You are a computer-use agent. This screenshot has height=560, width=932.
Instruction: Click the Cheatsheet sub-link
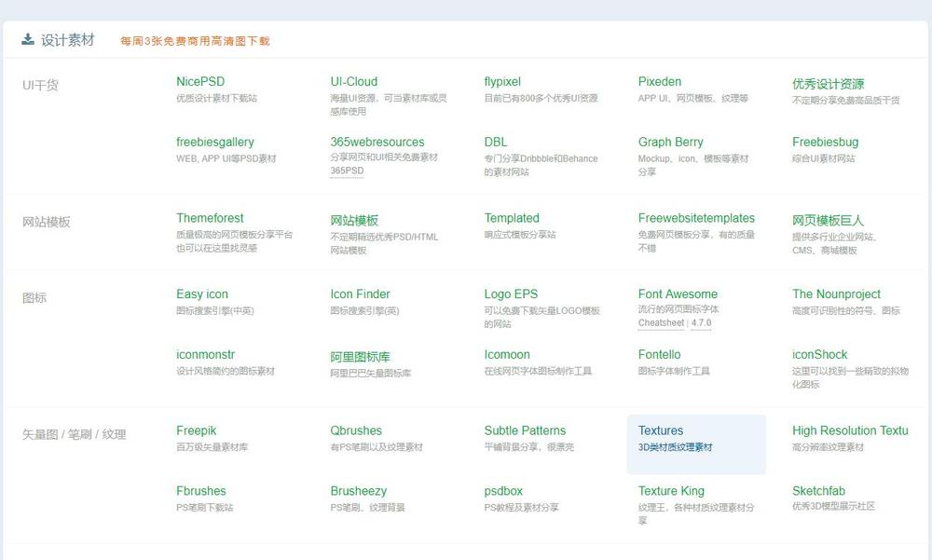661,322
